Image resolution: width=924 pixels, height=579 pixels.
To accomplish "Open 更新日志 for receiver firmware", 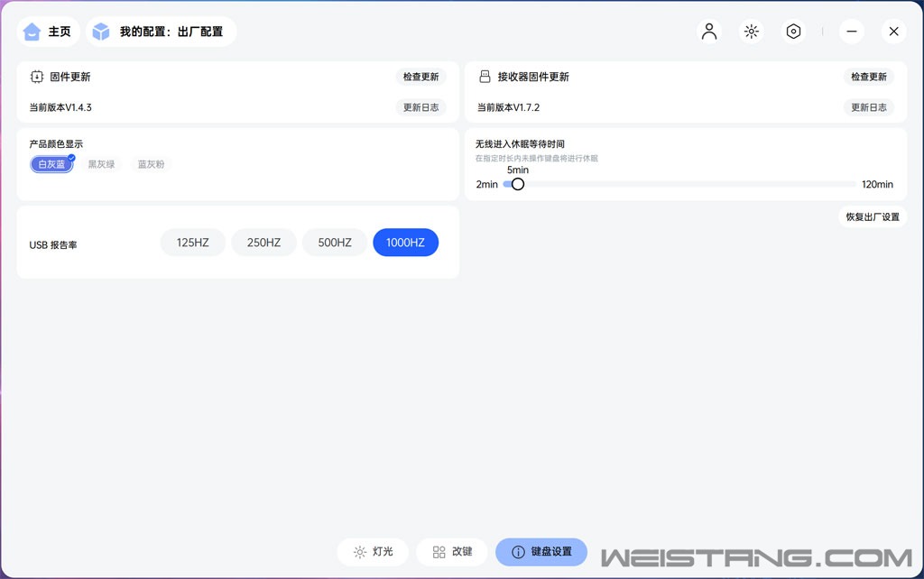I will [869, 107].
